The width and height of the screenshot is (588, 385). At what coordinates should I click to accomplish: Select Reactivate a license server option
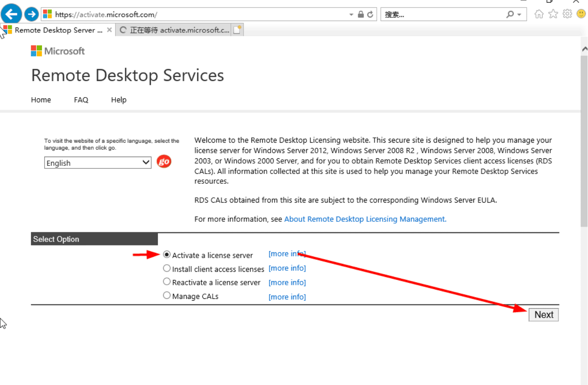pos(167,281)
